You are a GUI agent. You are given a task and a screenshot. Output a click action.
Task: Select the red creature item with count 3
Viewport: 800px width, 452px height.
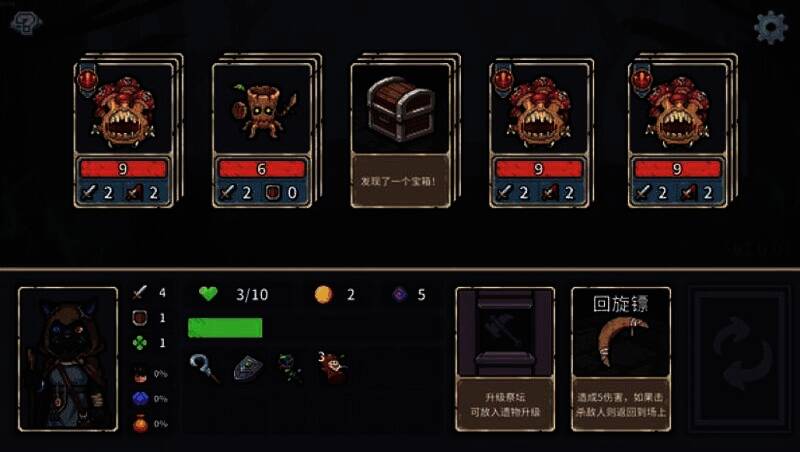(x=332, y=367)
